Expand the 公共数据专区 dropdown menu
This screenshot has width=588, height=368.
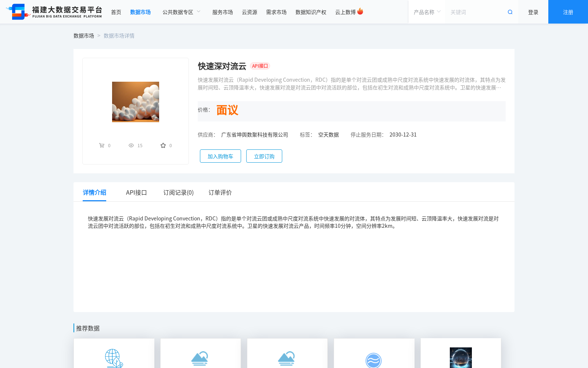click(x=182, y=12)
